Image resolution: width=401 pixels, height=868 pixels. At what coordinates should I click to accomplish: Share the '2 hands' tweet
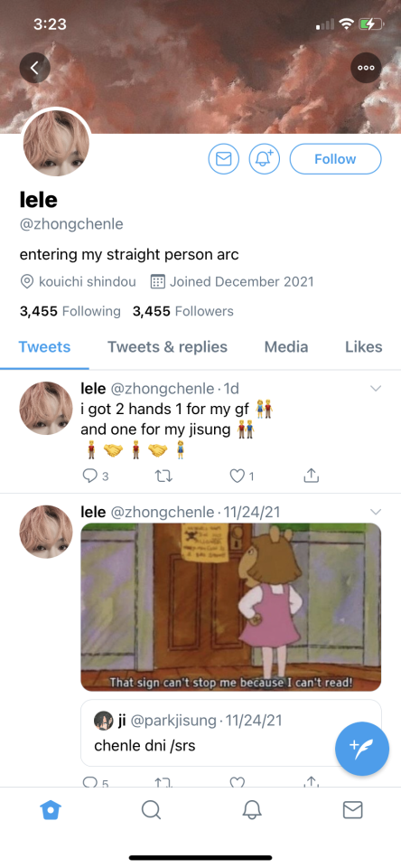pos(312,475)
